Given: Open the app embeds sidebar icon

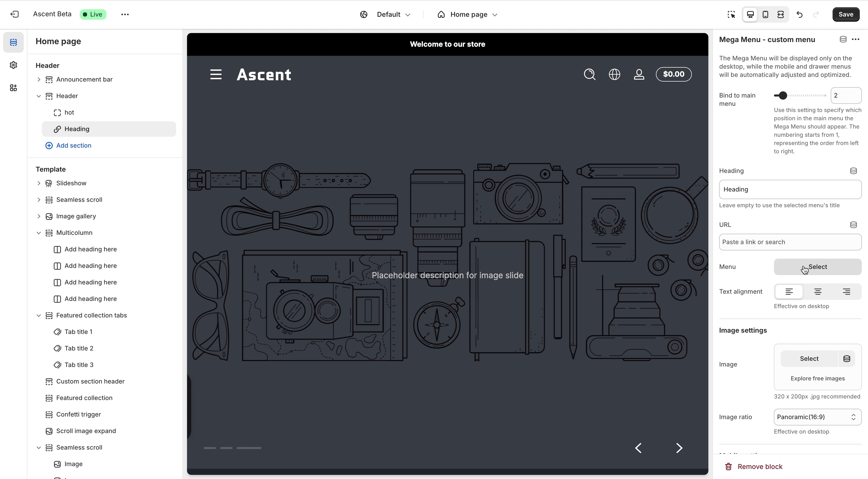Looking at the screenshot, I should tap(13, 88).
